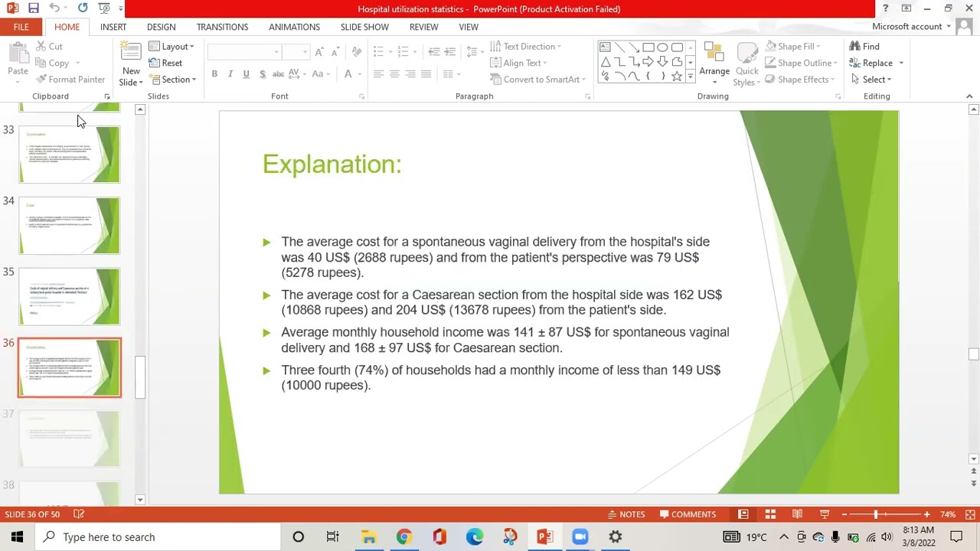Center the text alignment

394,74
